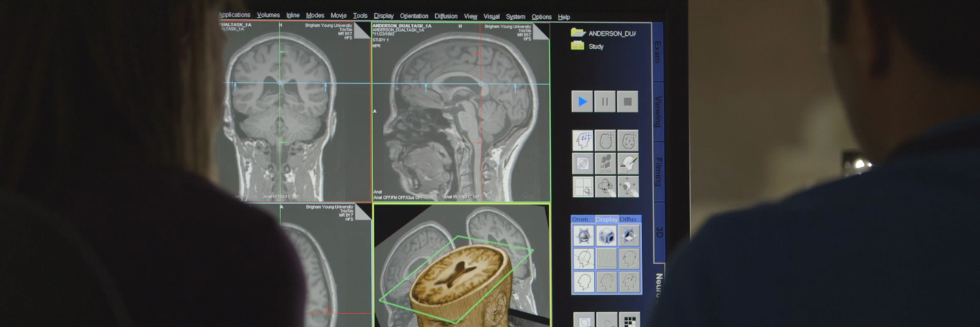Viewport: 980px width, 327px height.
Task: Select the pencil editing tool icon
Action: coord(628,163)
